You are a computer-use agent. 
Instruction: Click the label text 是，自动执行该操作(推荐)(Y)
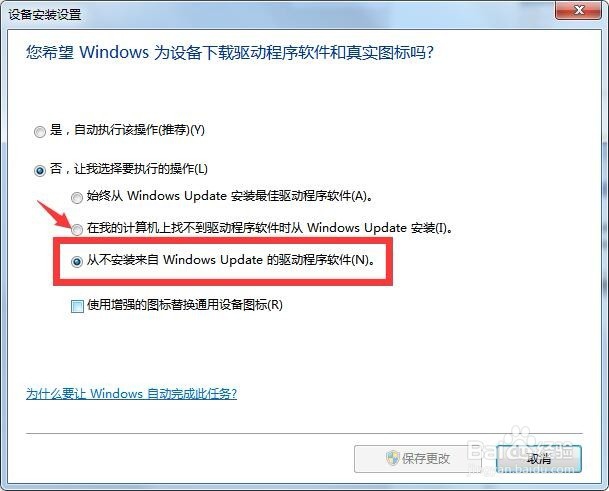click(x=127, y=130)
